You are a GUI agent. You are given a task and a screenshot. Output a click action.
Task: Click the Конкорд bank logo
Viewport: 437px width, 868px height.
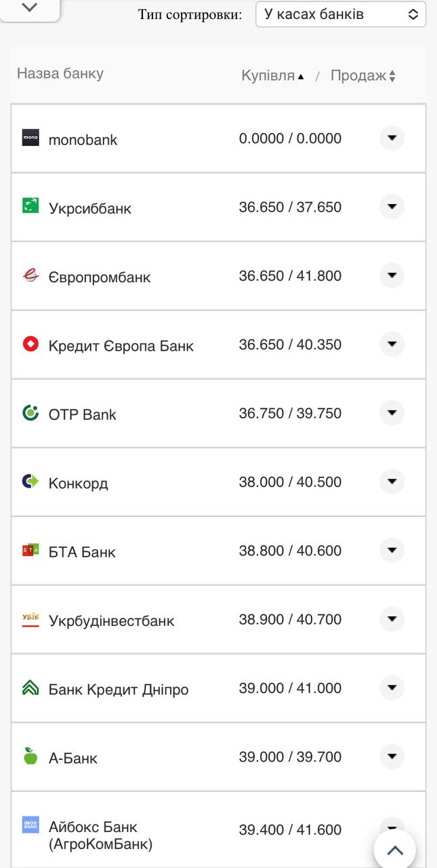(30, 481)
